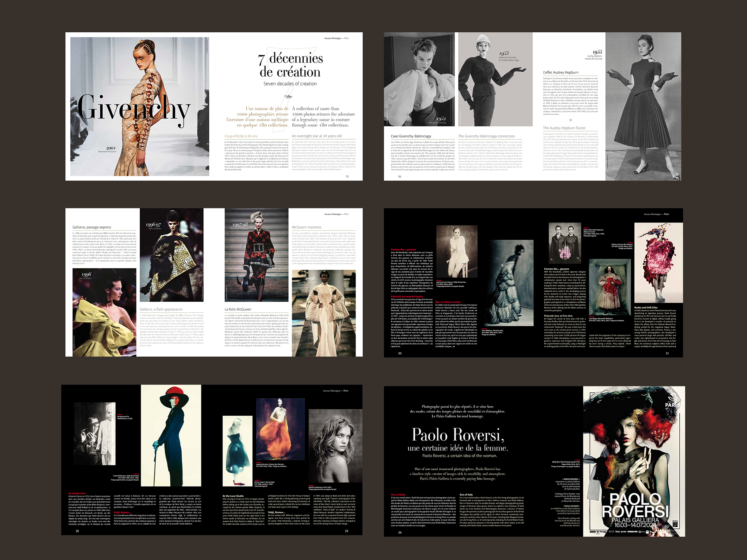Click the 'Galliano, passage express' heading
Screen dimensions: 747x560
(92, 227)
